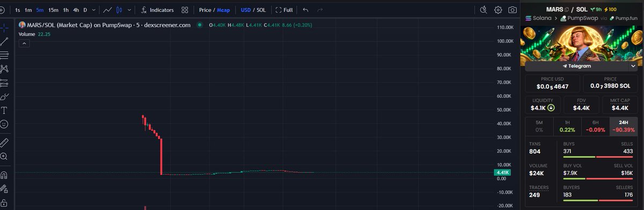This screenshot has height=210, width=644.
Task: Select the 1H stats tab
Action: coord(567,126)
